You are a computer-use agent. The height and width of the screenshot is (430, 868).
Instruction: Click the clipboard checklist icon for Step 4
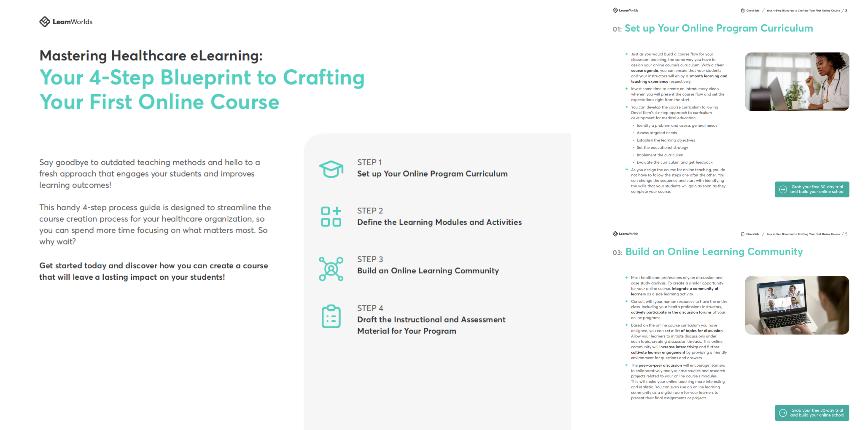(331, 316)
